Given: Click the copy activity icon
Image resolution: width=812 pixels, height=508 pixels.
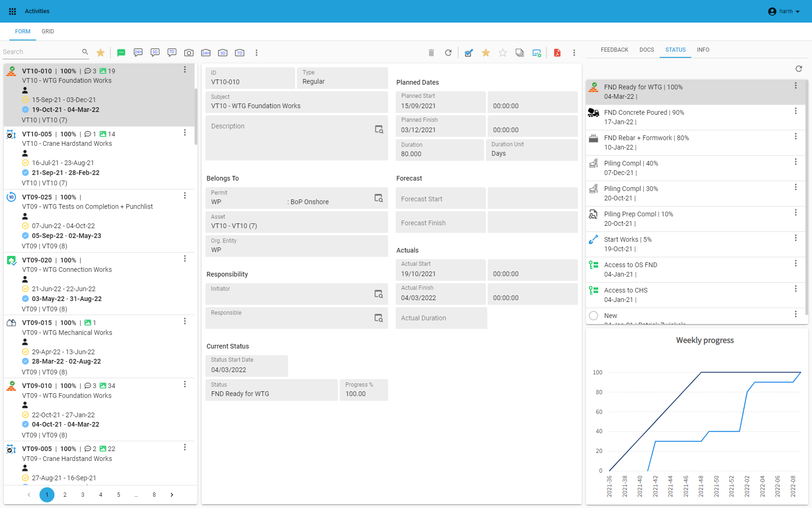Looking at the screenshot, I should click(x=520, y=53).
